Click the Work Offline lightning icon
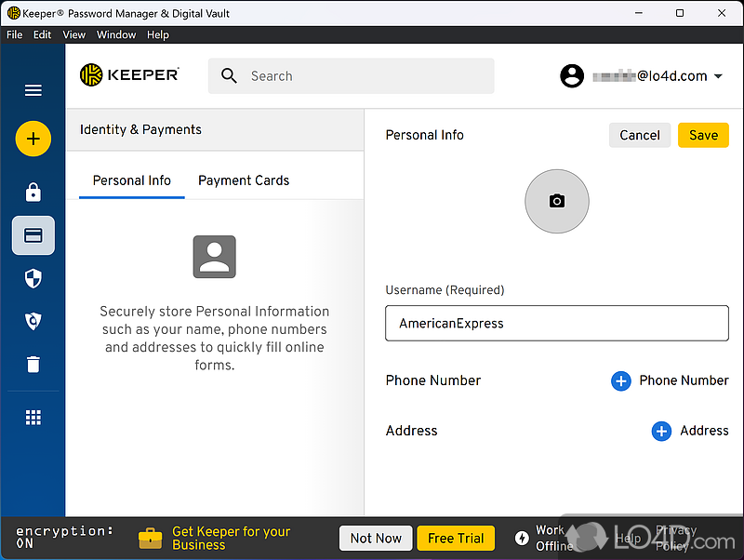This screenshot has width=744, height=560. pos(522,539)
